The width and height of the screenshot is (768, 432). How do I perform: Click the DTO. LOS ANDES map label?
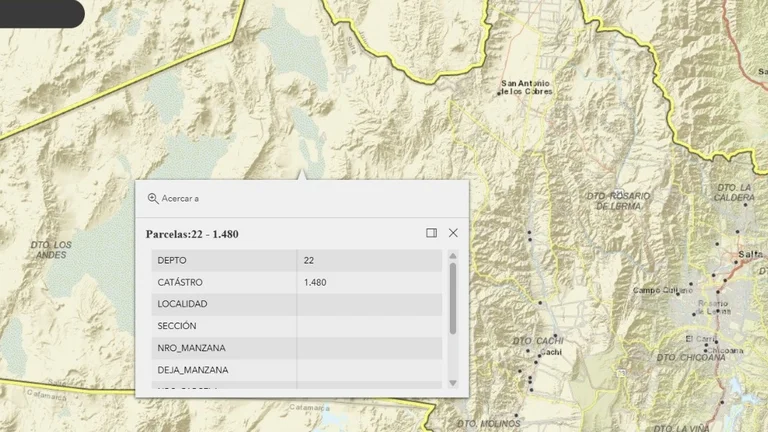51,250
